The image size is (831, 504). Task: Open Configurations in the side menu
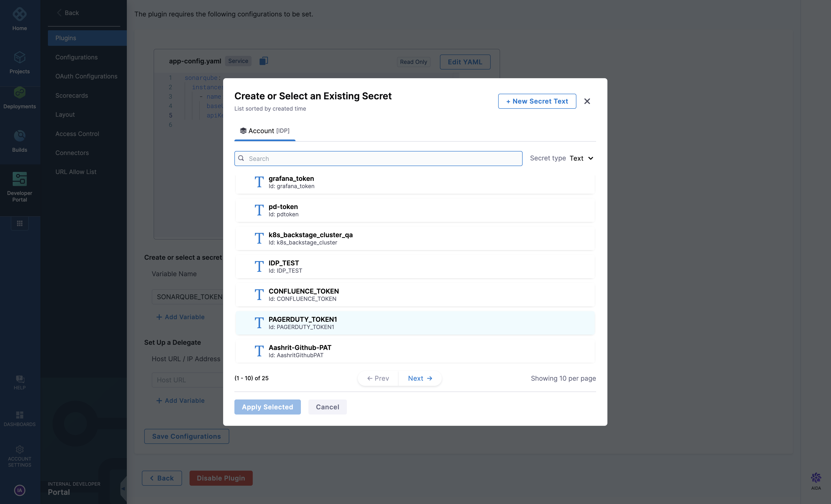(x=77, y=57)
